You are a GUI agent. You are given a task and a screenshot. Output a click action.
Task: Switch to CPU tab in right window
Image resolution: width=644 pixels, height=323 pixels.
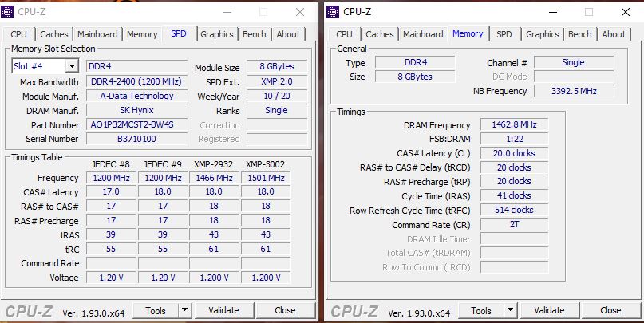coord(344,34)
